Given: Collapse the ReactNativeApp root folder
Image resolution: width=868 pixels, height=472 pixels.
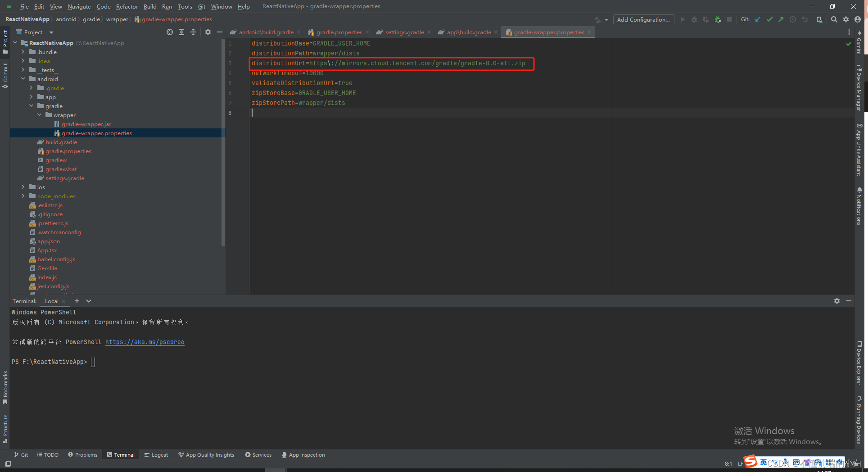Looking at the screenshot, I should [15, 43].
